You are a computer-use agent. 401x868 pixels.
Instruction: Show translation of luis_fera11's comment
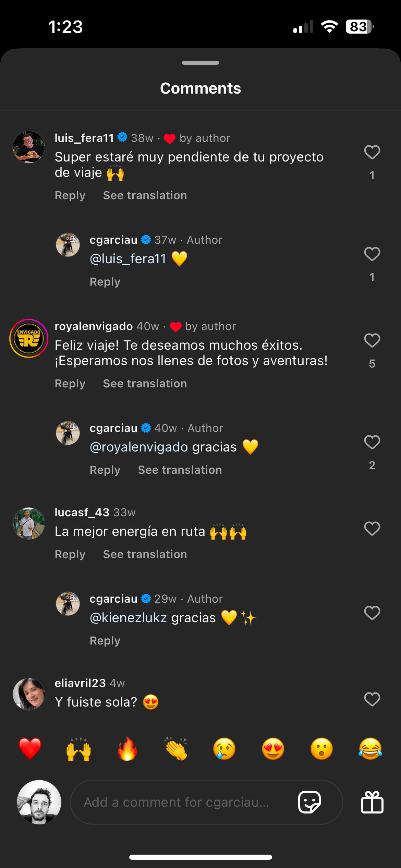tap(145, 195)
